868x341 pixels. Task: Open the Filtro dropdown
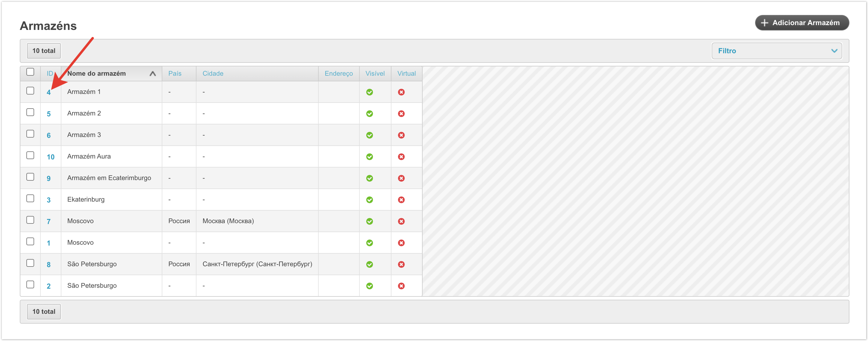click(776, 51)
